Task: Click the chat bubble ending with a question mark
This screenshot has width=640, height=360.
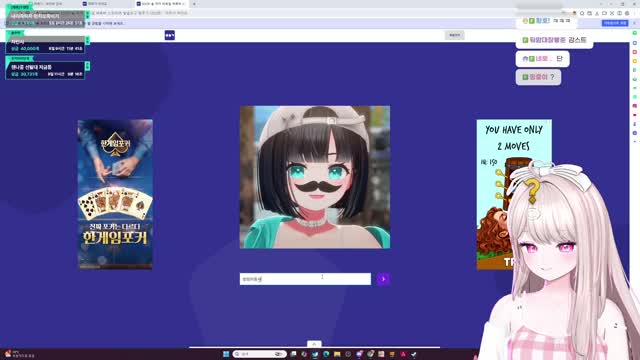Action: (538, 77)
